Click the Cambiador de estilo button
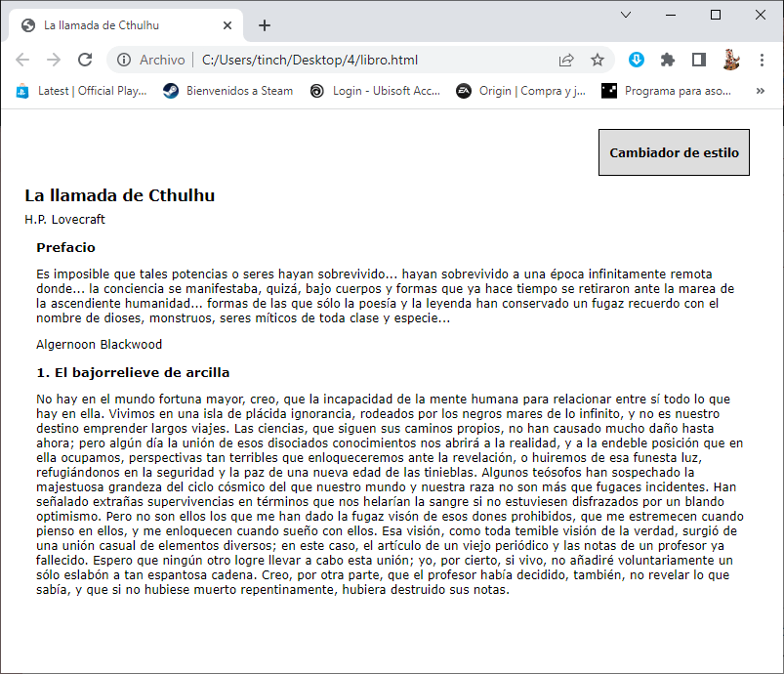 674,152
